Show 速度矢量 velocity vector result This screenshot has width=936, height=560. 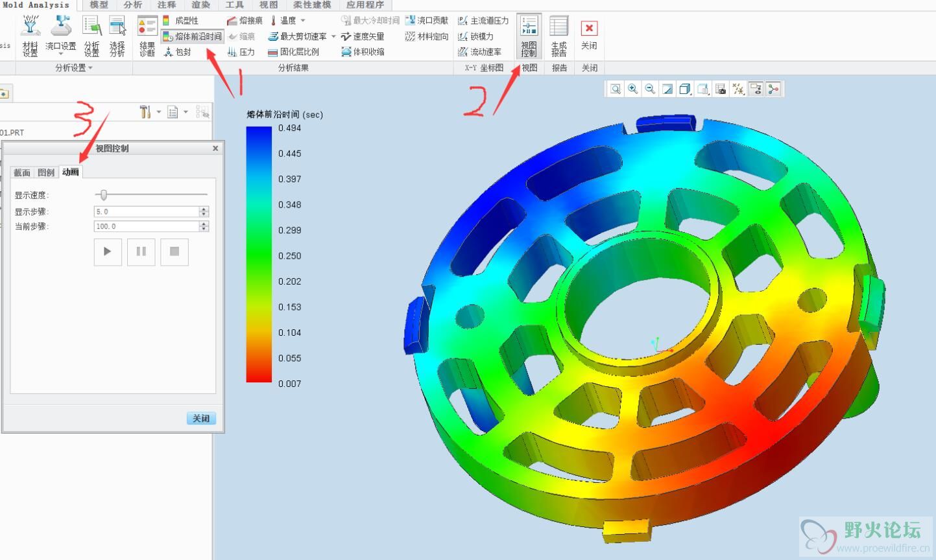click(363, 36)
